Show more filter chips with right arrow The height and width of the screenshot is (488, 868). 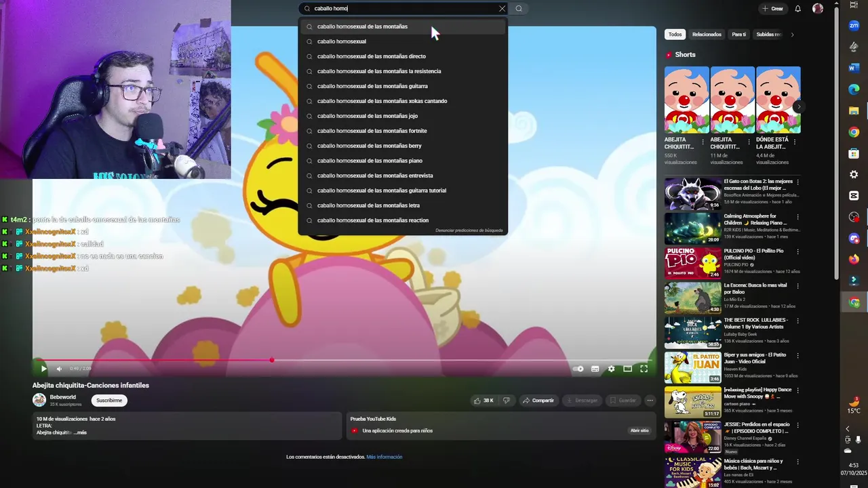tap(792, 35)
